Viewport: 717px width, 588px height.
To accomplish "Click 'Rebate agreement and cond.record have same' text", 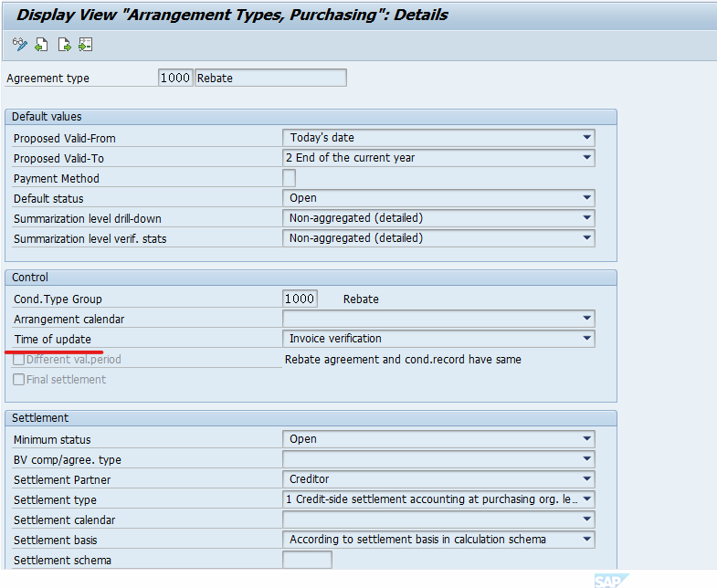I will [x=403, y=360].
